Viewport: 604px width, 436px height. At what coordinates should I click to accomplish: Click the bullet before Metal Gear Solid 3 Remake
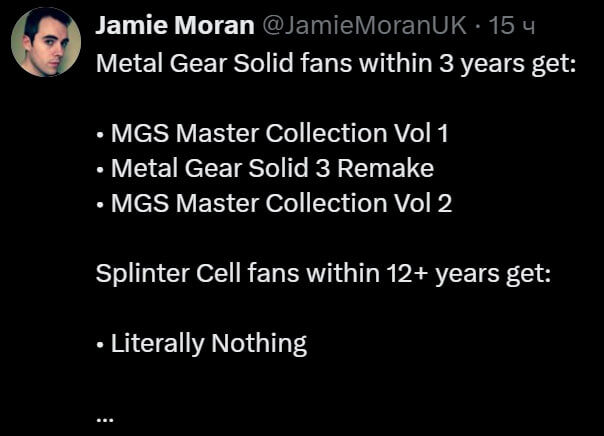coord(101,169)
